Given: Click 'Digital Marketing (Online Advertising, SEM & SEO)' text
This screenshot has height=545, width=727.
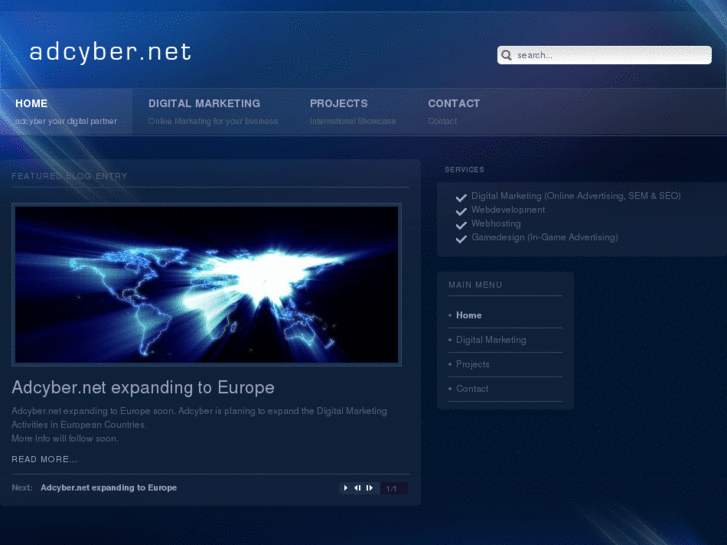Looking at the screenshot, I should coord(576,196).
